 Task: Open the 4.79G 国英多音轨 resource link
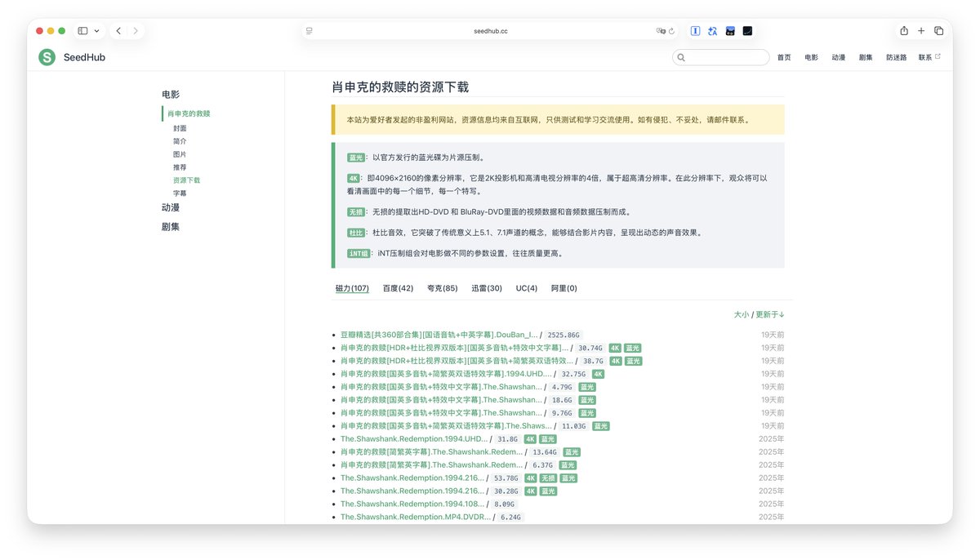click(x=441, y=387)
